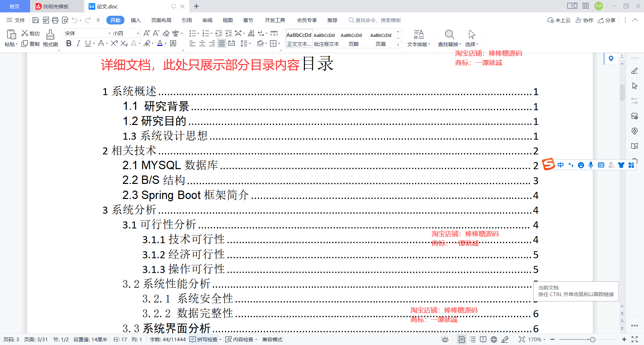
Task: Apply superscript X² formatting
Action: pos(114,43)
